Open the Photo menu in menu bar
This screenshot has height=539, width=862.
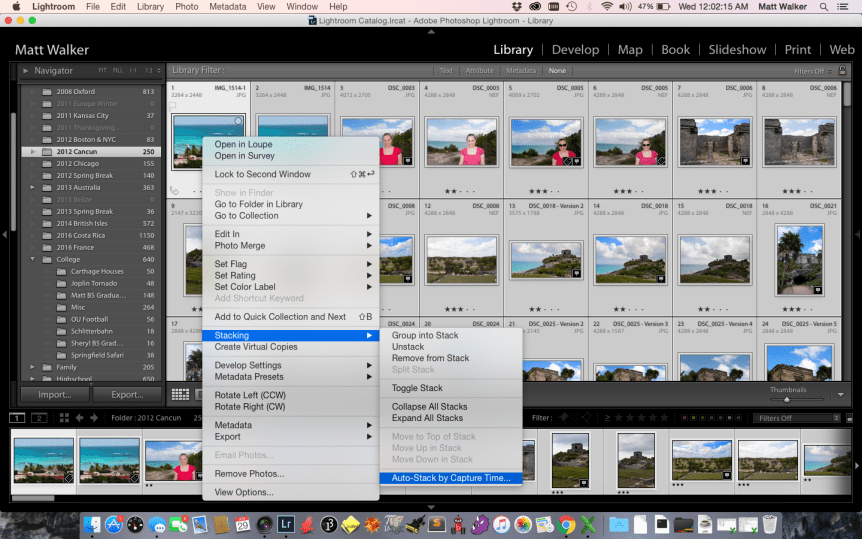click(186, 7)
